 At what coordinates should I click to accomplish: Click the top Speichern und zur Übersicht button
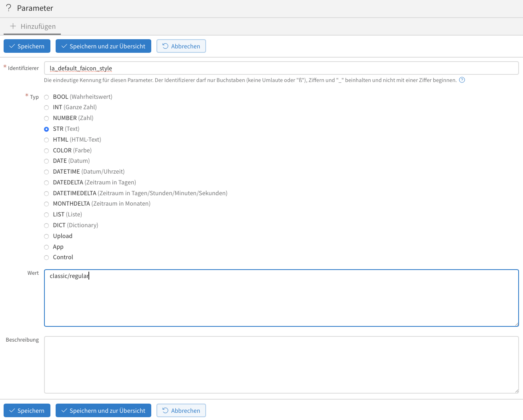click(103, 46)
